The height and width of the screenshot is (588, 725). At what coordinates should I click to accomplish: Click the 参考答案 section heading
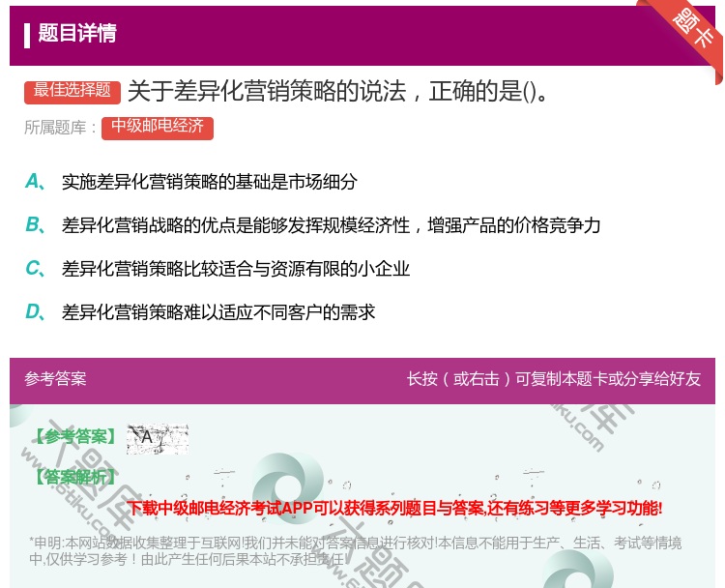[x=55, y=379]
